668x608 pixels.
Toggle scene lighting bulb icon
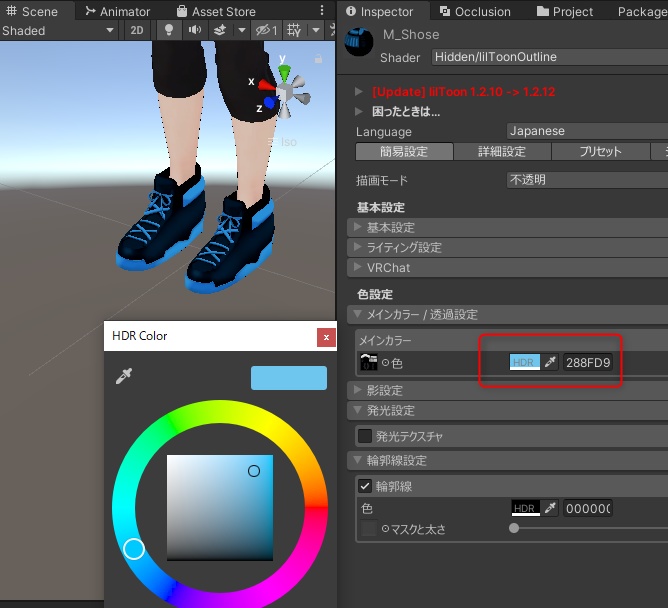click(x=169, y=30)
